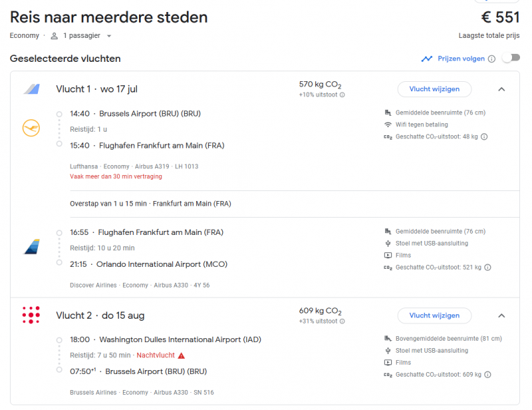
Task: Click the Lufthansa airline logo
Action: (31, 128)
